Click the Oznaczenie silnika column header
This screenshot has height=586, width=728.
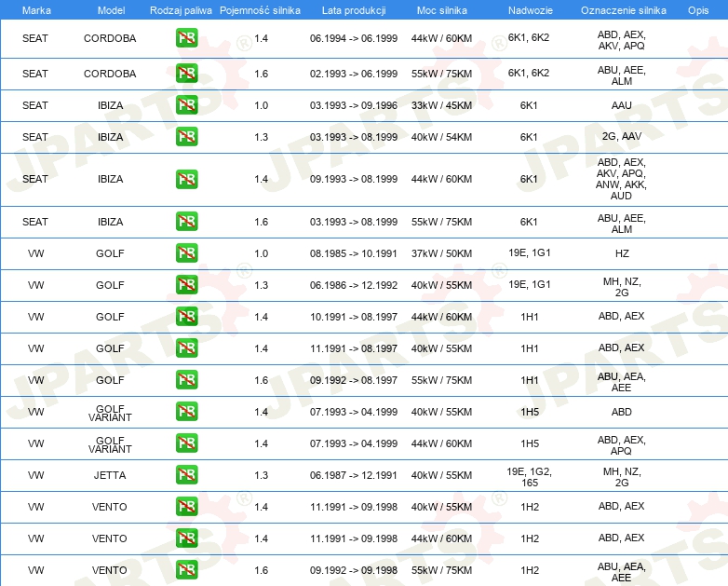624,10
